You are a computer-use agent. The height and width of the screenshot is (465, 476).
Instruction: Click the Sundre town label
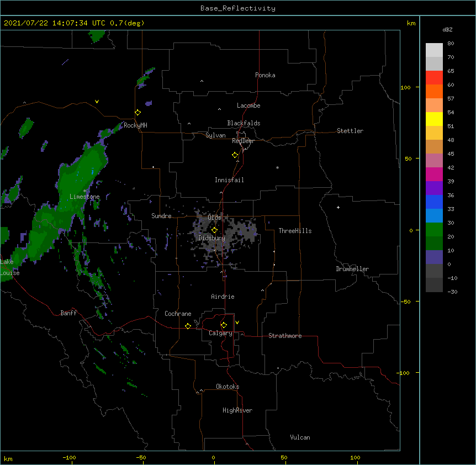pyautogui.click(x=161, y=216)
